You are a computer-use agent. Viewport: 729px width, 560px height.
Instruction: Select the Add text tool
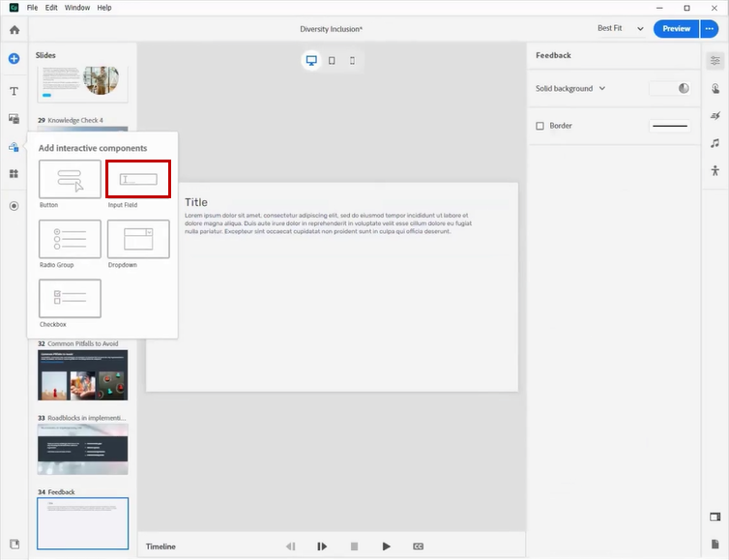pyautogui.click(x=14, y=91)
